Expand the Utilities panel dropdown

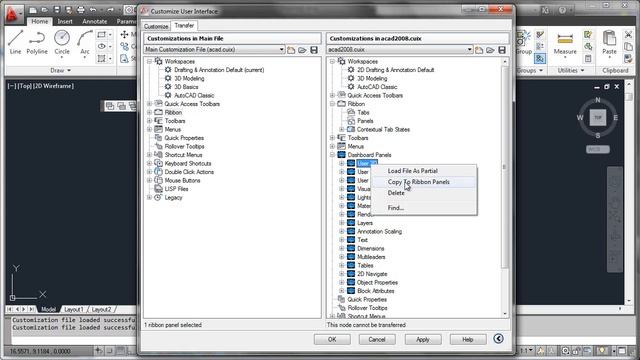pos(571,71)
